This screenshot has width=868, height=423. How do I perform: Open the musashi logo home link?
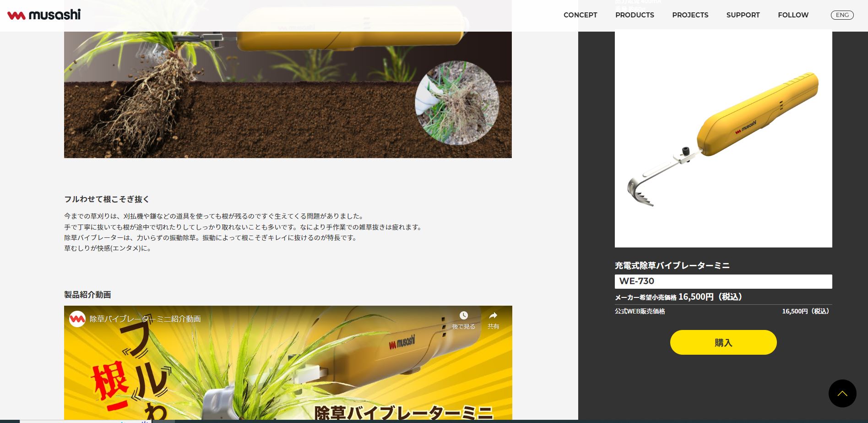[x=44, y=15]
